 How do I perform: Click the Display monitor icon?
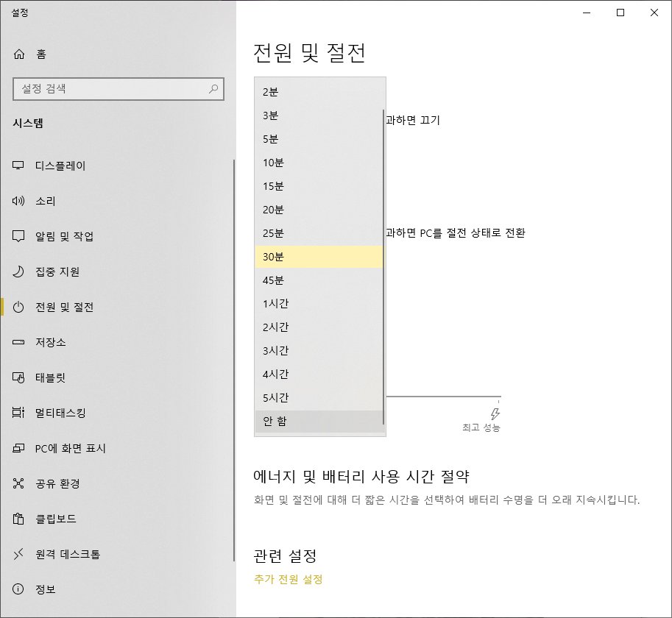click(18, 166)
